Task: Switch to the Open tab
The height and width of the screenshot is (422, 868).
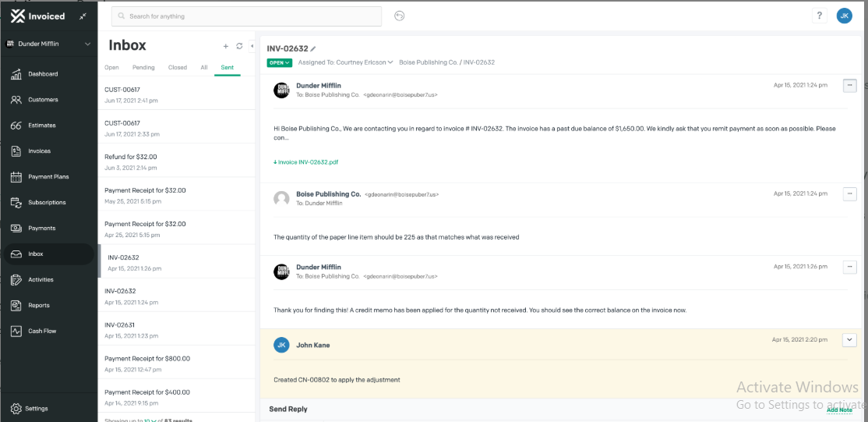Action: point(112,68)
